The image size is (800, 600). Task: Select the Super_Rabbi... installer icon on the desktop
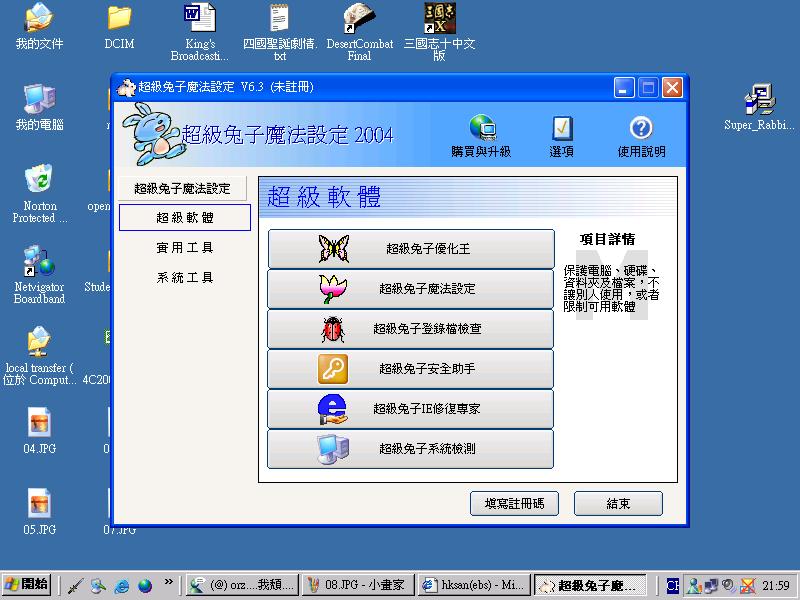pos(759,107)
